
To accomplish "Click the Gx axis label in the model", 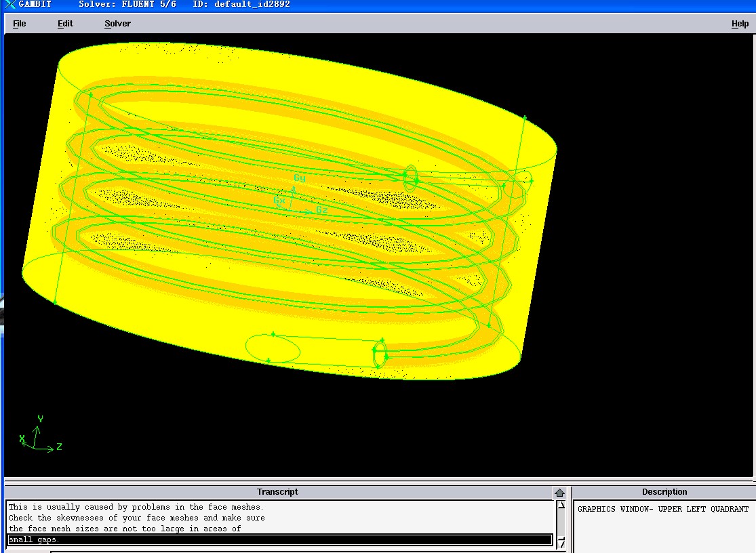I will point(279,201).
